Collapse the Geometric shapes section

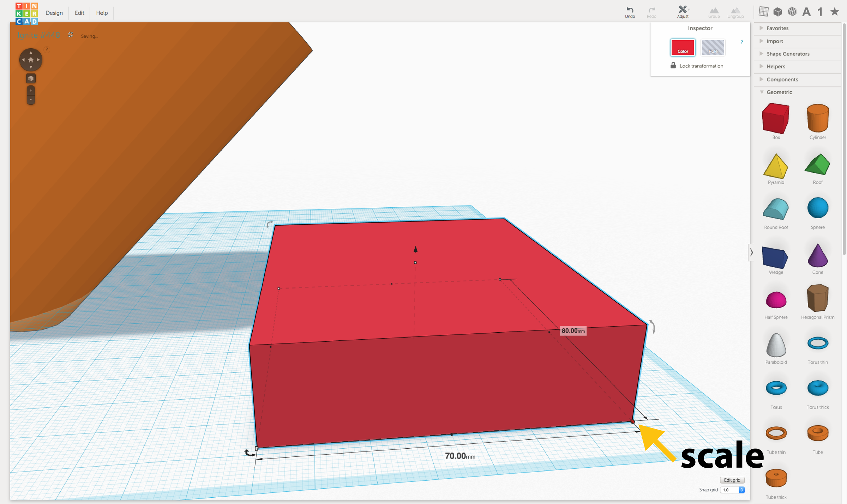click(x=779, y=92)
